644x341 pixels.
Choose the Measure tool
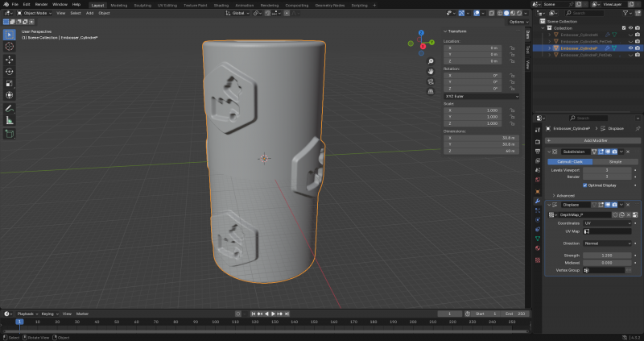(x=10, y=120)
